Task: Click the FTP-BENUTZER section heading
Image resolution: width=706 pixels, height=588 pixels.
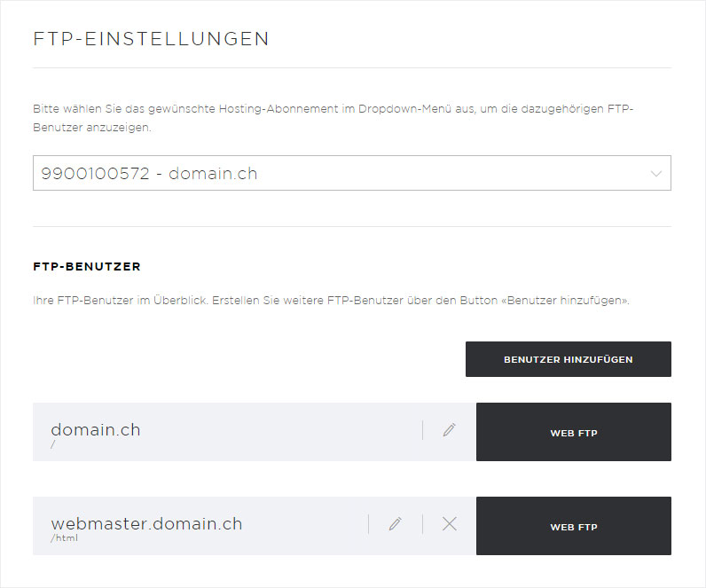Action: [87, 267]
